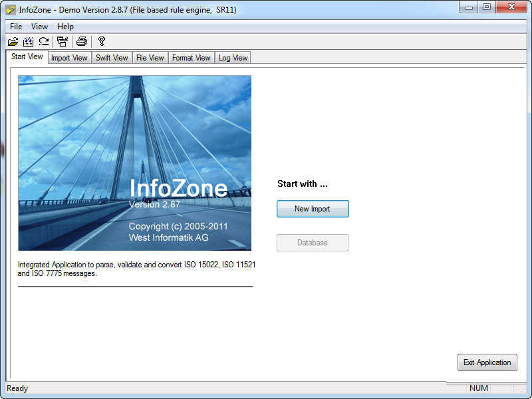
Task: Click the 'Start with ...' heading
Action: coord(303,184)
